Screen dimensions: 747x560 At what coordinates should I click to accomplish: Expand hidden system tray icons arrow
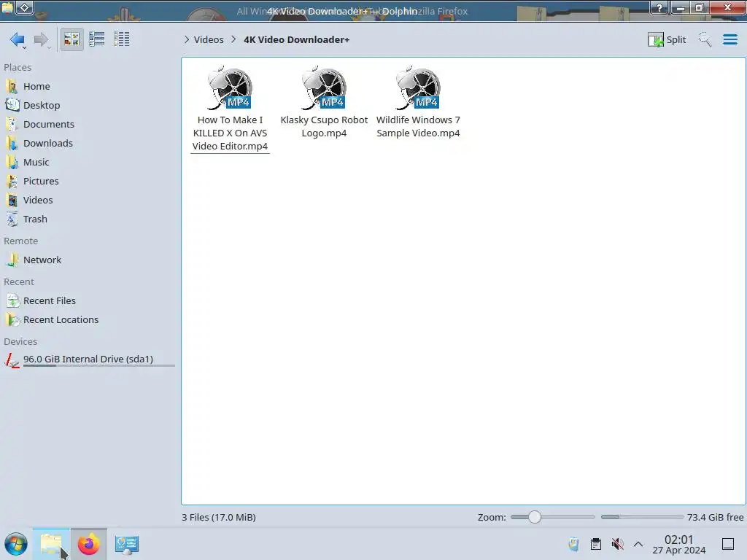click(x=638, y=544)
